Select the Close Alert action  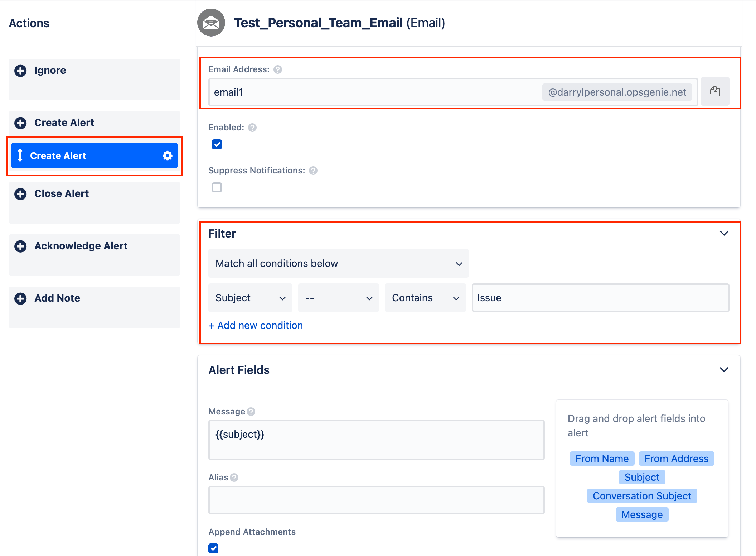94,203
